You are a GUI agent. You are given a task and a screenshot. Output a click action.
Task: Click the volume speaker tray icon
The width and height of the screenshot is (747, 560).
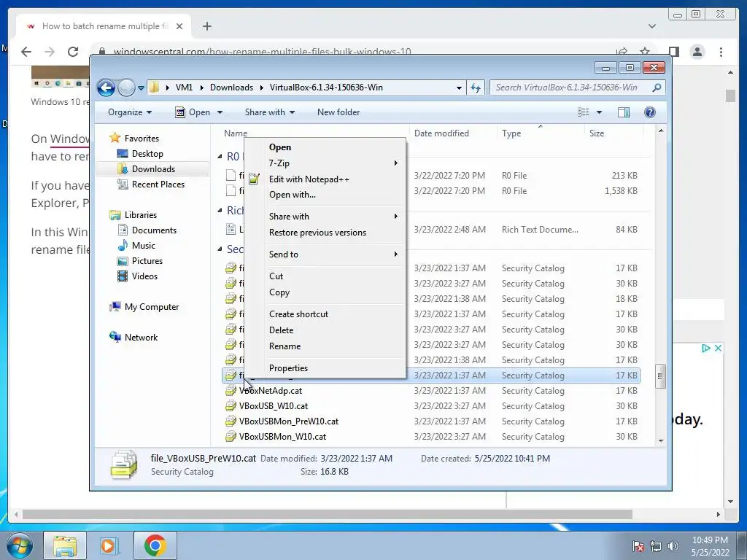pos(673,546)
